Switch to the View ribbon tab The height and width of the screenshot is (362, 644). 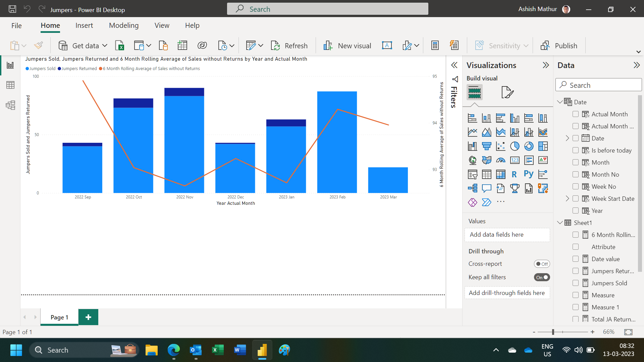[162, 25]
